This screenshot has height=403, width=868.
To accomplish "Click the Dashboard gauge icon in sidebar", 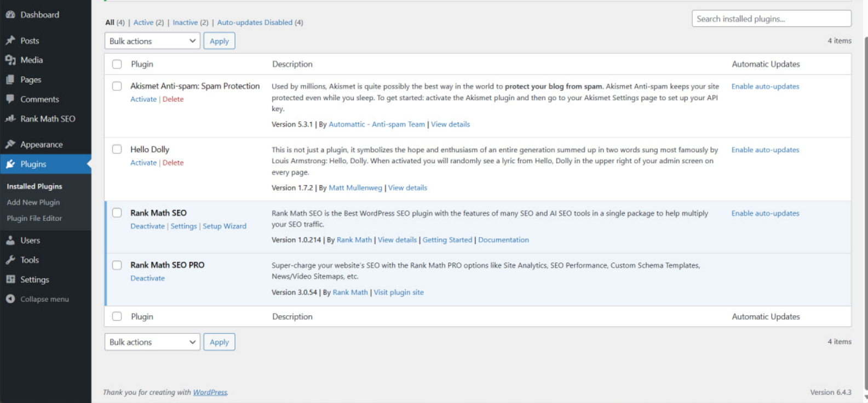I will pyautogui.click(x=10, y=15).
